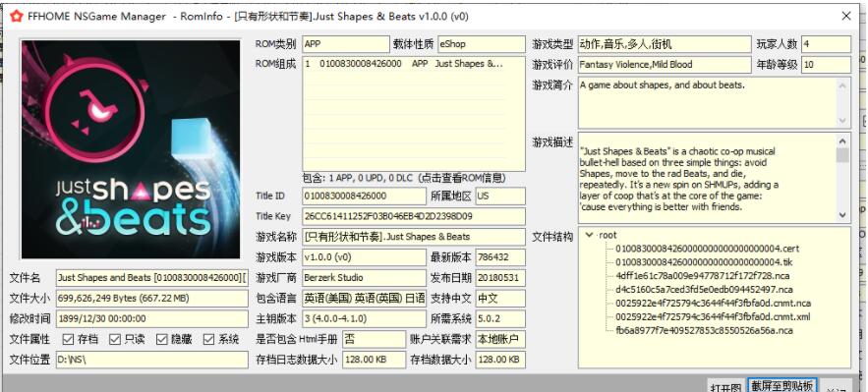Close the RomInfo window
Viewport: 868px width, 392px height.
click(846, 16)
